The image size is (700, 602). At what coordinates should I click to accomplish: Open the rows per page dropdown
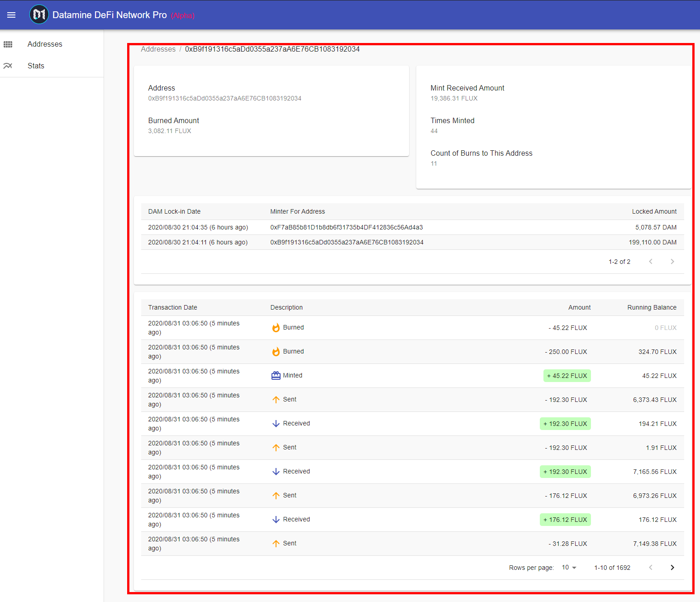click(569, 568)
